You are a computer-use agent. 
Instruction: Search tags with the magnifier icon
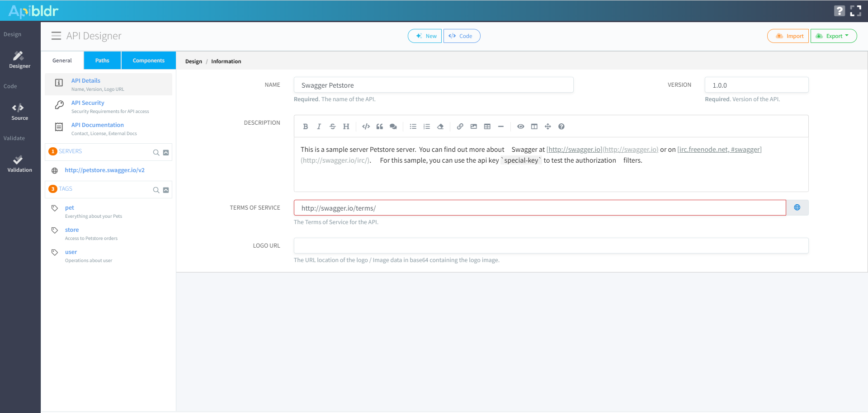coord(156,190)
